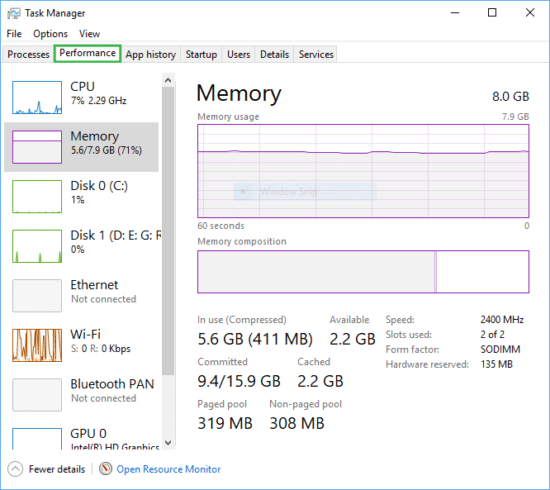Screen dimensions: 550x490
Task: Click the Task Manager app icon in title bar
Action: click(13, 13)
